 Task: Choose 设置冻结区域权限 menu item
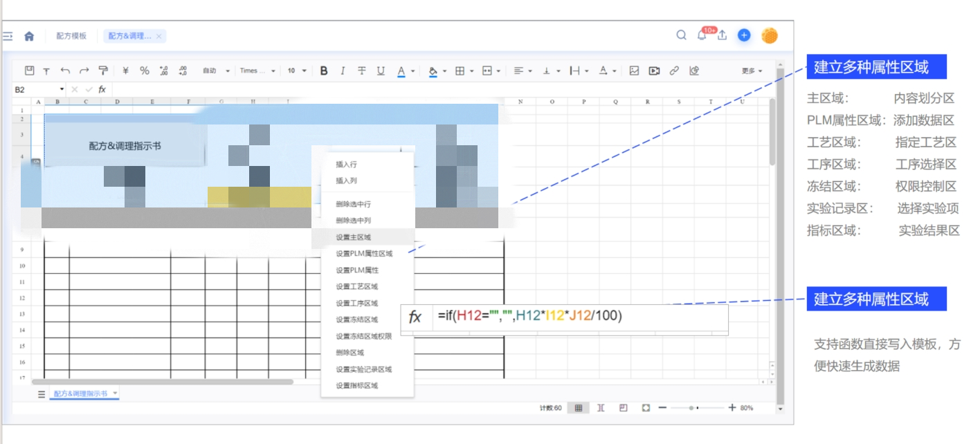click(363, 336)
